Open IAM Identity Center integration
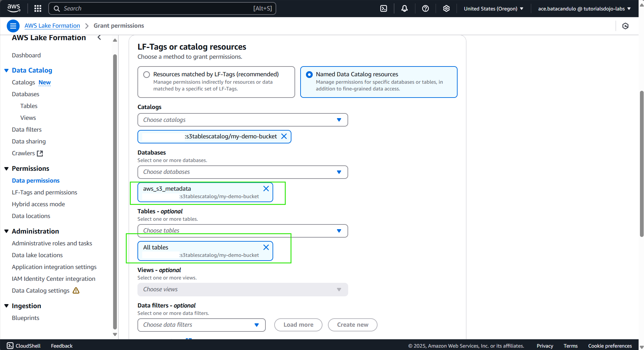The image size is (644, 350). point(54,279)
